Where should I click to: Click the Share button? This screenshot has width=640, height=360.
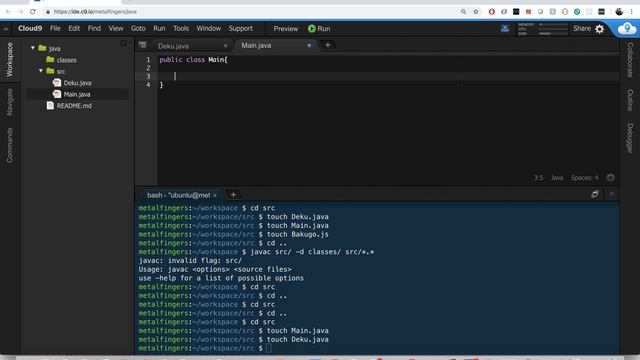click(x=582, y=29)
